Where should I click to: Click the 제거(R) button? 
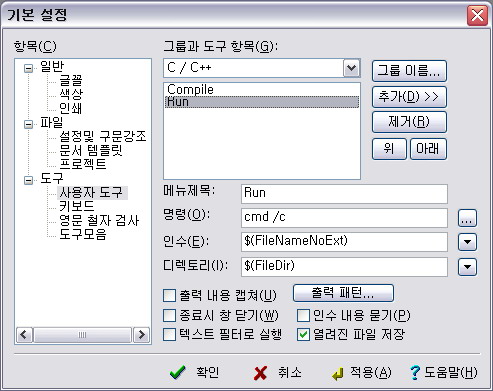[409, 122]
